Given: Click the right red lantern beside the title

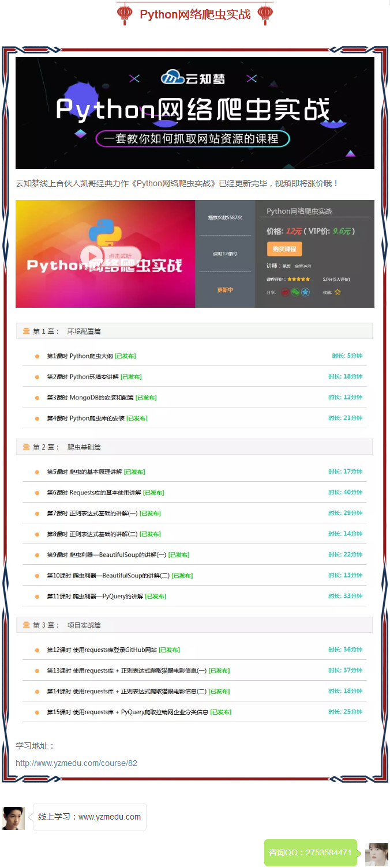Looking at the screenshot, I should point(265,14).
